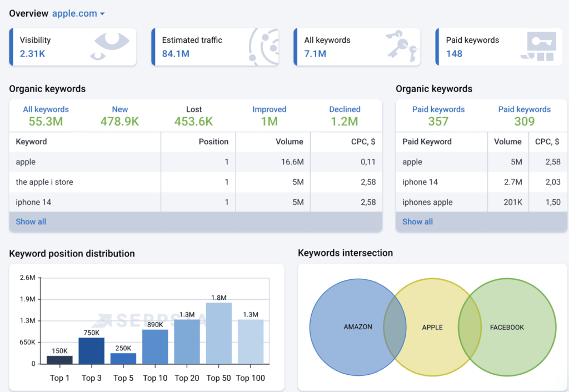Image resolution: width=569 pixels, height=392 pixels.
Task: Click the key icon on Paid keywords card
Action: point(539,46)
